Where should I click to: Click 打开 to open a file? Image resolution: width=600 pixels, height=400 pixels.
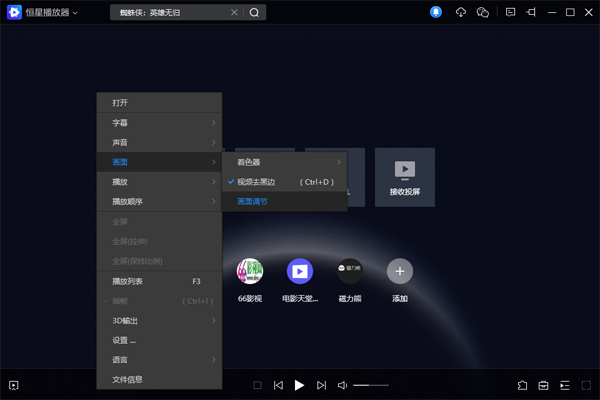pos(158,102)
